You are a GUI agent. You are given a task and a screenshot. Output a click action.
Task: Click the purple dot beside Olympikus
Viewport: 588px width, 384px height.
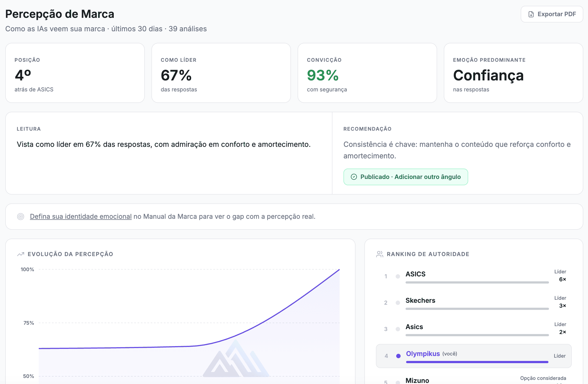pos(398,356)
